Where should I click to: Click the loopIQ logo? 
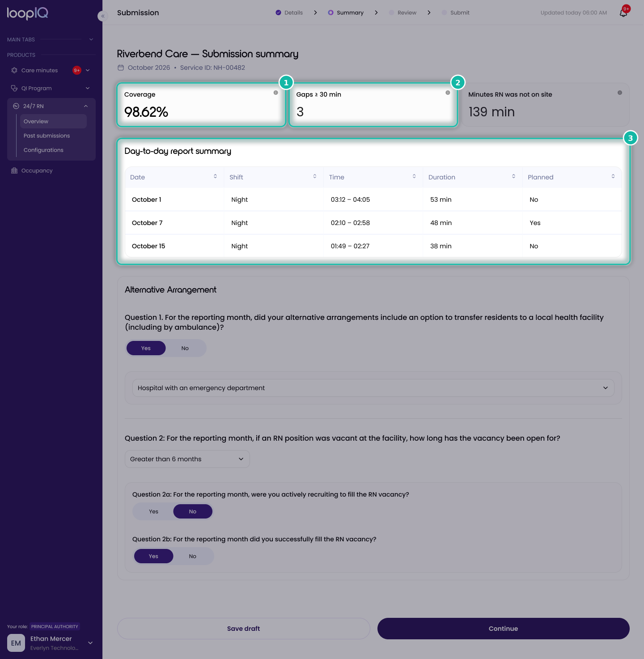pyautogui.click(x=27, y=13)
